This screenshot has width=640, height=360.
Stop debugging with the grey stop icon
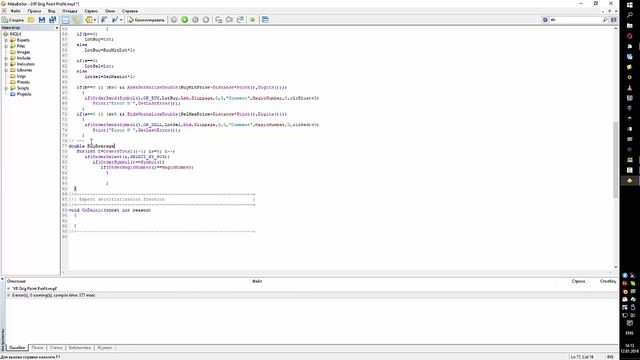click(206, 20)
